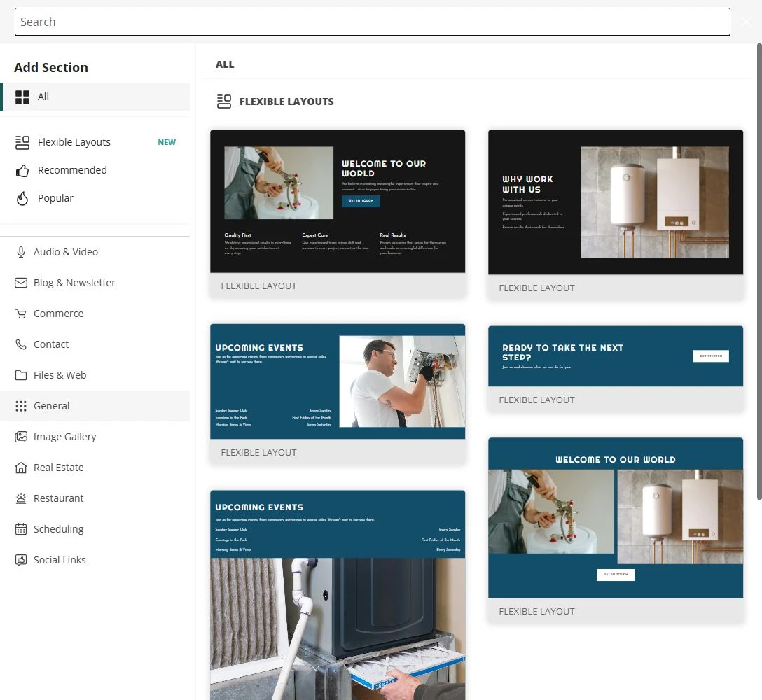Image resolution: width=762 pixels, height=700 pixels.
Task: Click Flexible Layout label under Why Work card
Action: [536, 288]
